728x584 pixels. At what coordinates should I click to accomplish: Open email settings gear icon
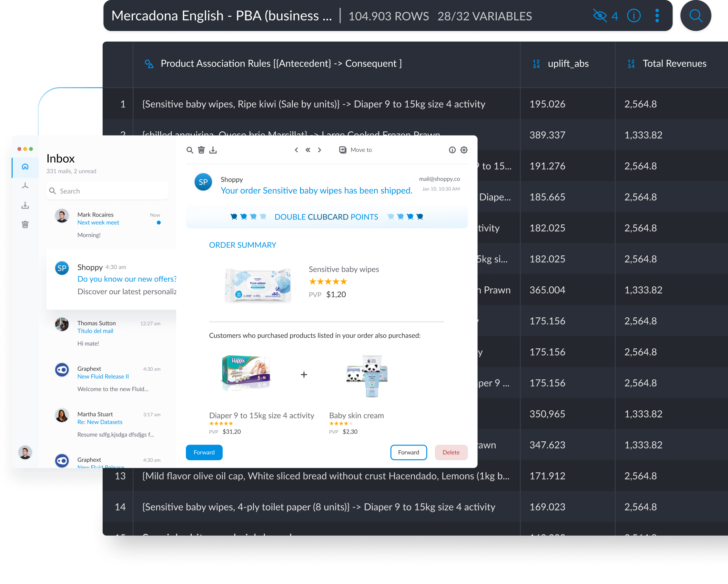[x=464, y=150]
